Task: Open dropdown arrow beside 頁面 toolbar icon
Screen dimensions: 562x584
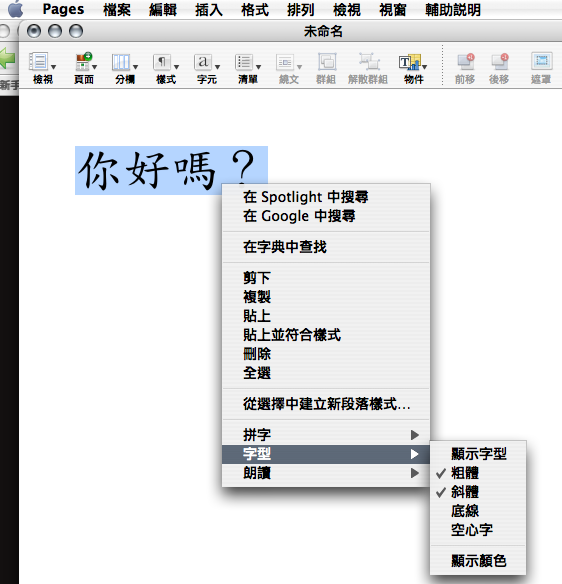Action: (94, 67)
